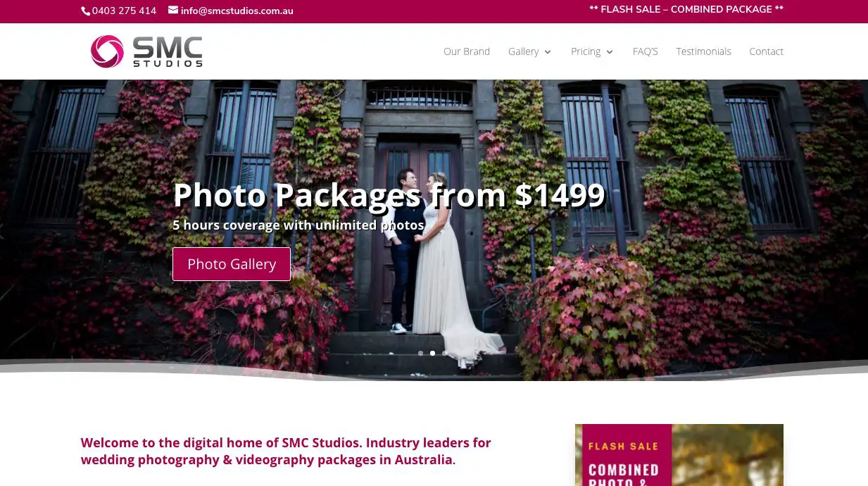Click the envelope email icon
The width and height of the screenshot is (868, 486).
(173, 11)
